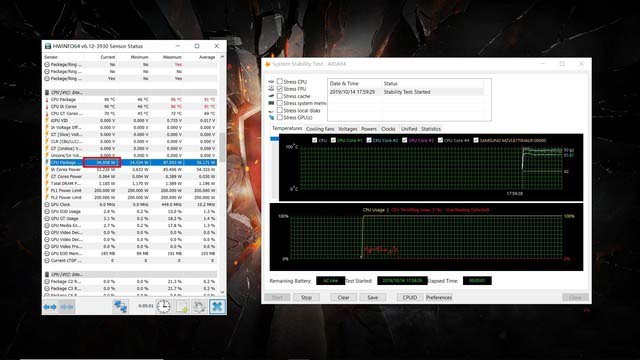The image size is (640, 360).
Task: Click lightning icon on PL1 Power Limit row
Action: coord(47,190)
